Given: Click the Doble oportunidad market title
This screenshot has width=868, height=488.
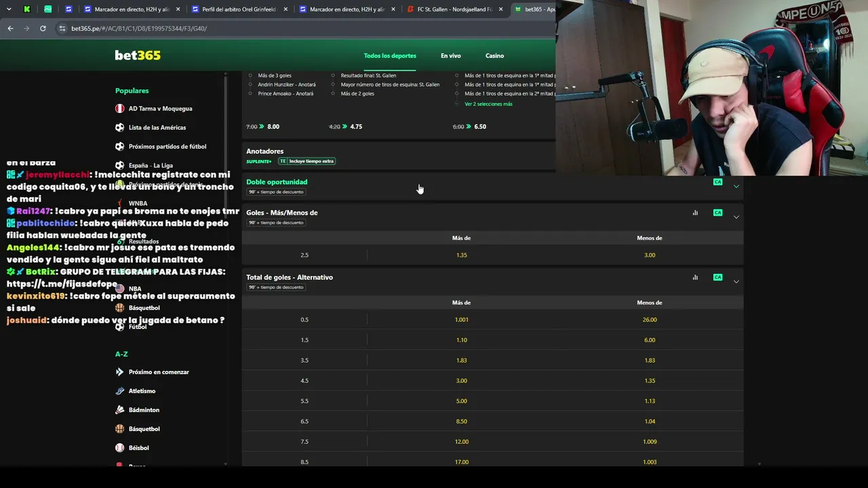Looking at the screenshot, I should [x=277, y=182].
